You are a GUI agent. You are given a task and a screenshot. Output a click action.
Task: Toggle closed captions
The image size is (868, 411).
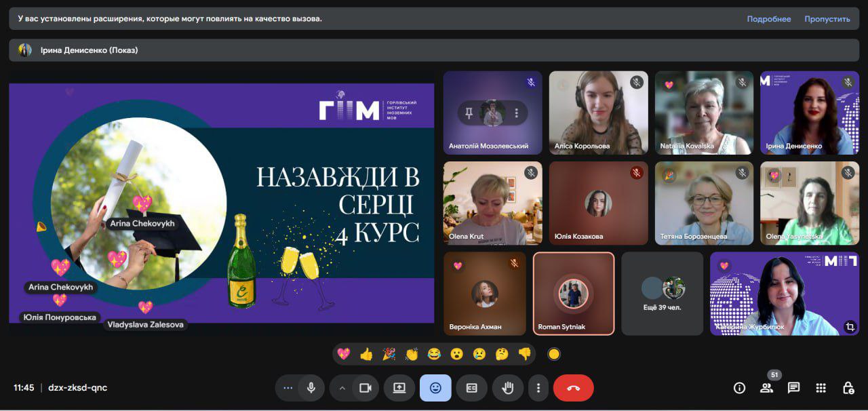[471, 388]
